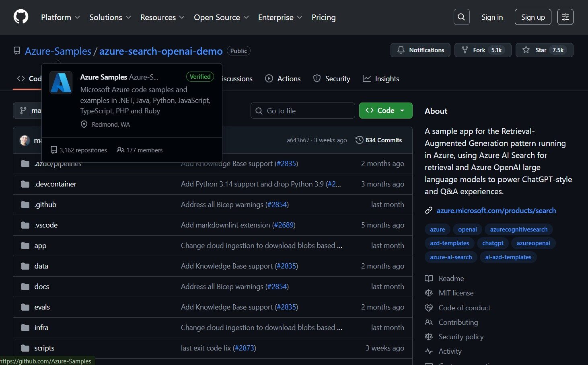This screenshot has width=588, height=365.
Task: Expand the Platform navigation menu
Action: pos(60,17)
